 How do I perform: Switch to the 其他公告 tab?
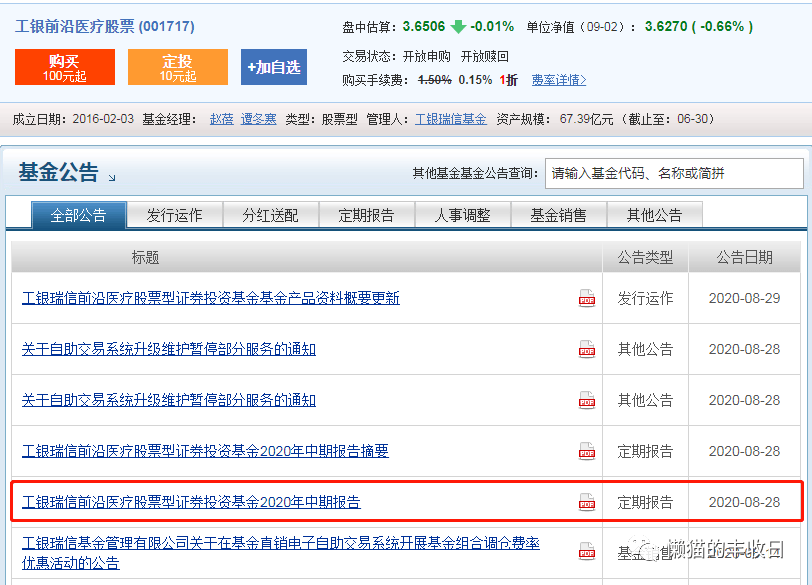[655, 215]
